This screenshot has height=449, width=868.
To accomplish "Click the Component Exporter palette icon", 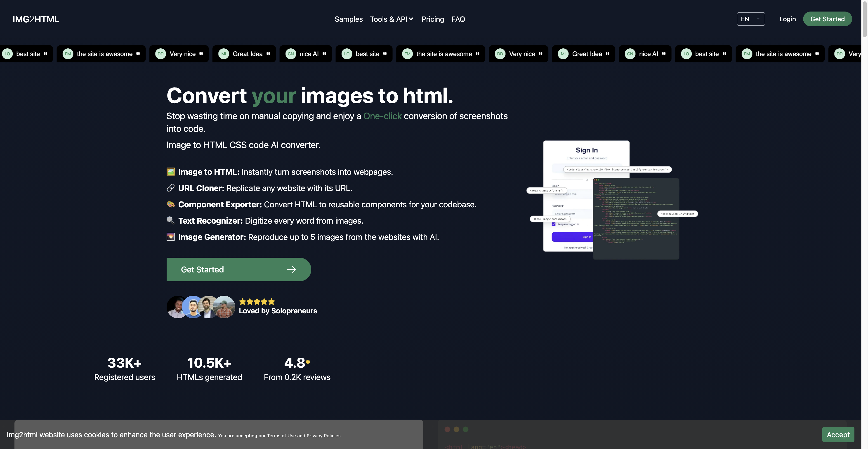I will (x=170, y=204).
